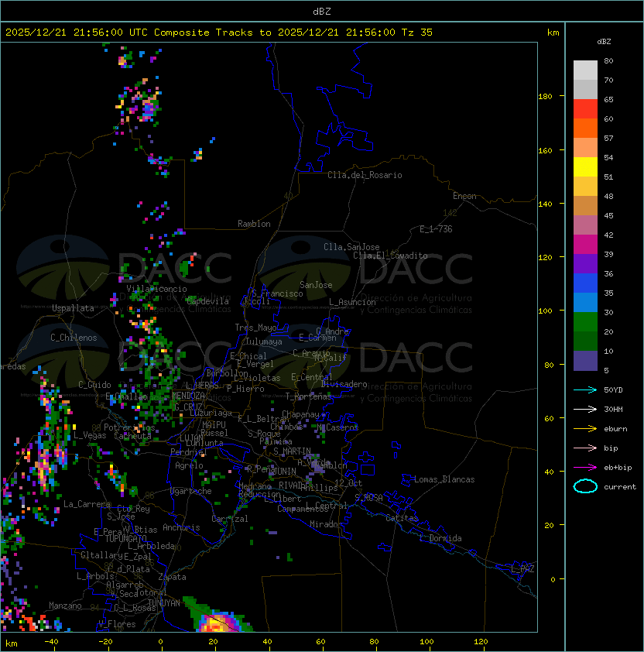Pick the magenta 39–42 dBZ swatch
644x652 pixels.
[585, 244]
